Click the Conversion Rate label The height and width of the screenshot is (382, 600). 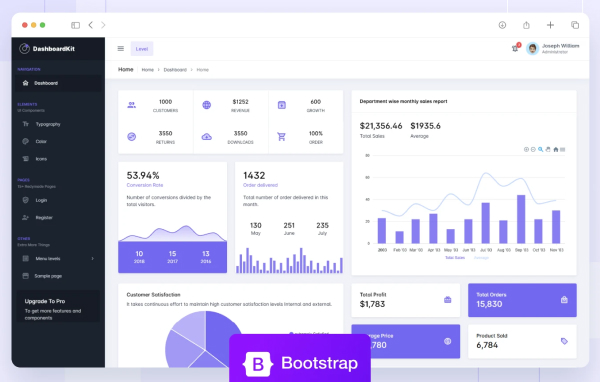pyautogui.click(x=145, y=185)
